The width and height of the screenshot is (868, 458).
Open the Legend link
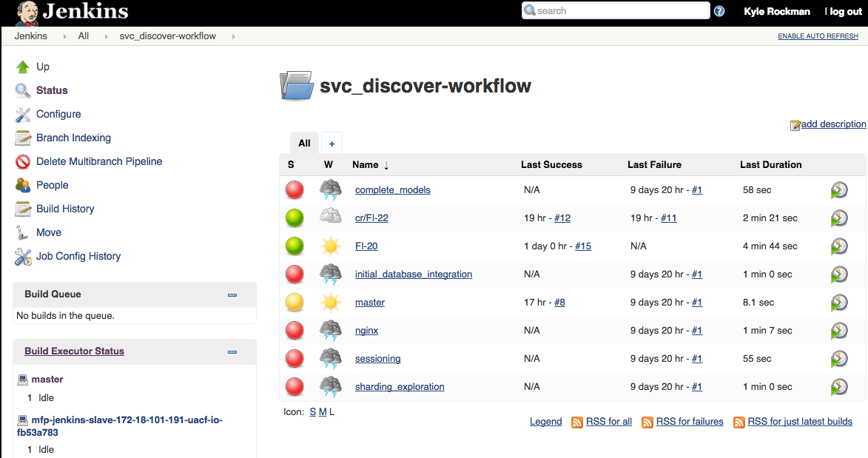click(x=546, y=422)
